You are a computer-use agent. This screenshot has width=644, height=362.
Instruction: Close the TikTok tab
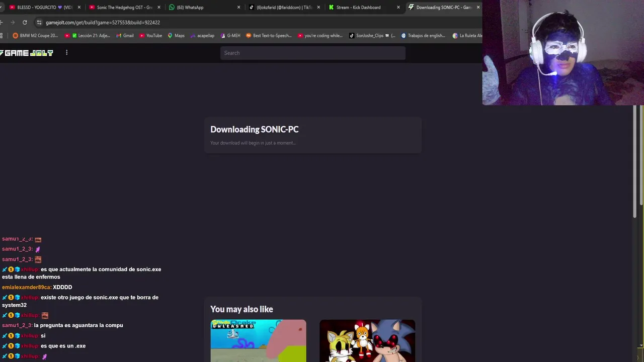[318, 8]
